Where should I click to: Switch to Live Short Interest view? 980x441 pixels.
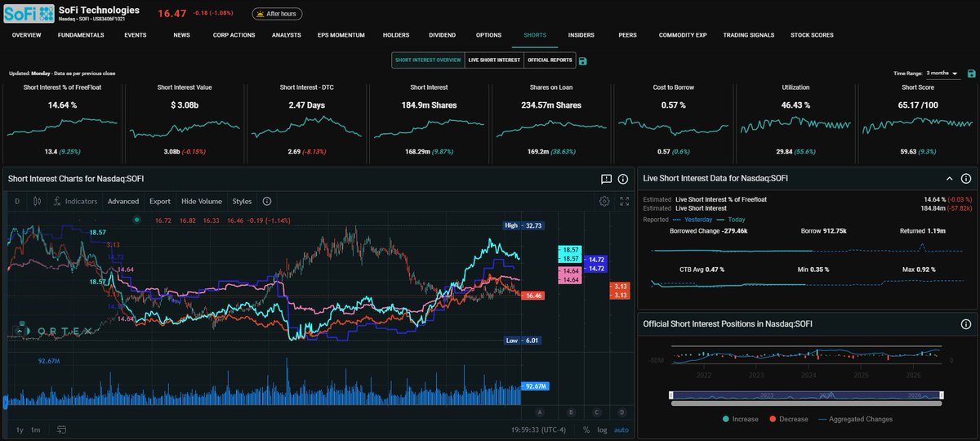pos(494,60)
